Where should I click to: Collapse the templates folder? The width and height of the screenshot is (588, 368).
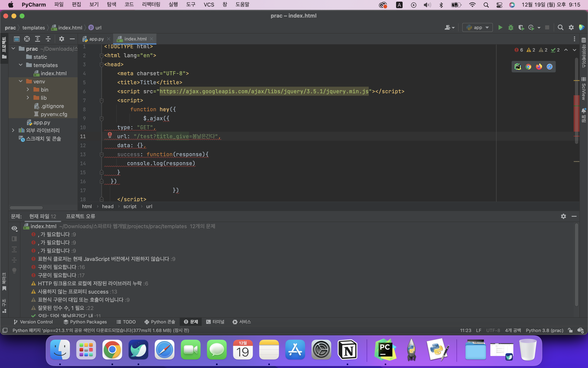coord(21,65)
